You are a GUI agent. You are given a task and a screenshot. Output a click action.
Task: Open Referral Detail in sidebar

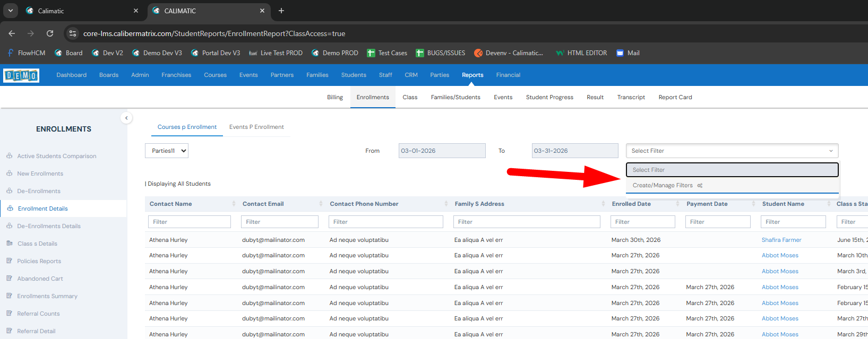pyautogui.click(x=36, y=331)
